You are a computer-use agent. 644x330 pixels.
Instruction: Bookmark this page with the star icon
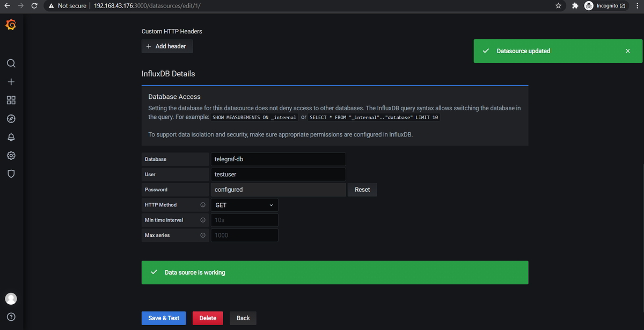coord(559,6)
